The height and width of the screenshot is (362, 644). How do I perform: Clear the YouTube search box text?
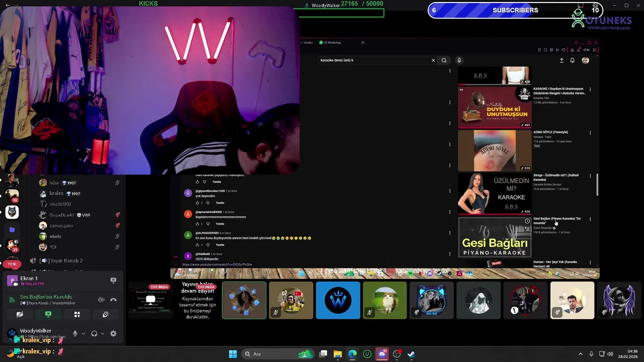point(433,60)
